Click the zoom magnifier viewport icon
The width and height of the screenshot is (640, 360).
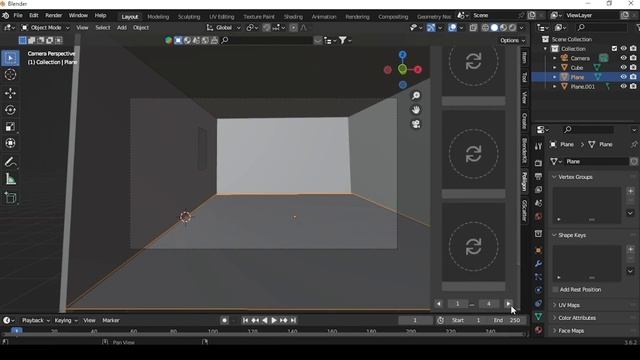tap(416, 95)
